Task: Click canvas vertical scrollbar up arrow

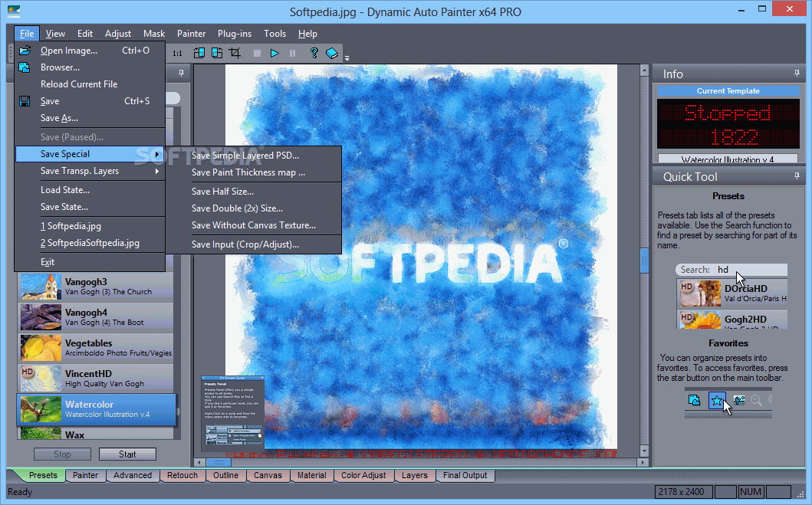Action: [x=644, y=70]
